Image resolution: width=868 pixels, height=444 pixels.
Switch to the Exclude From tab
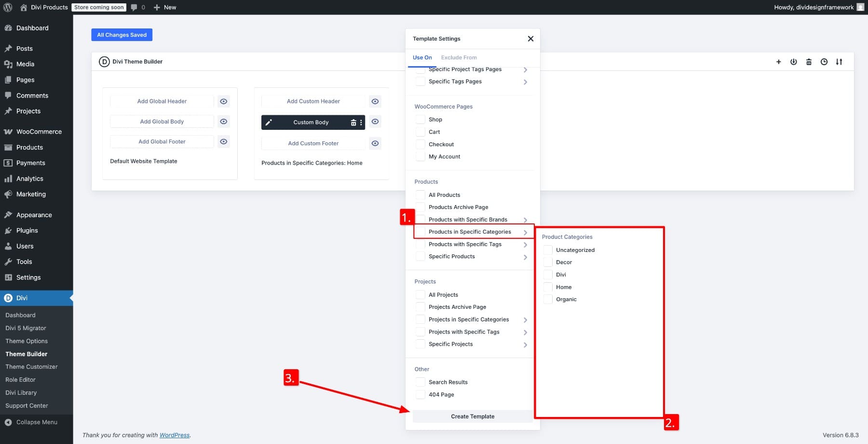point(459,57)
